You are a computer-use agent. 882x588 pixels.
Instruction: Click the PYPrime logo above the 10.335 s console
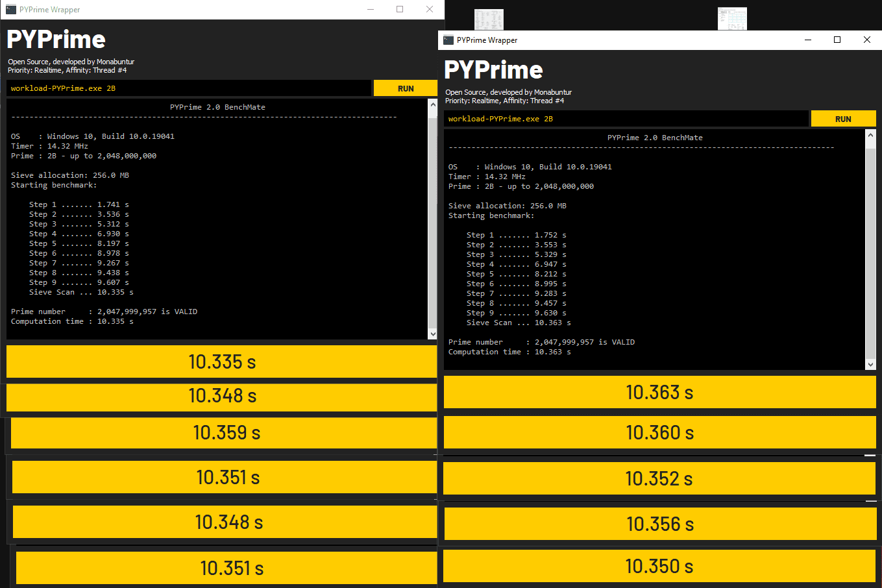point(56,40)
